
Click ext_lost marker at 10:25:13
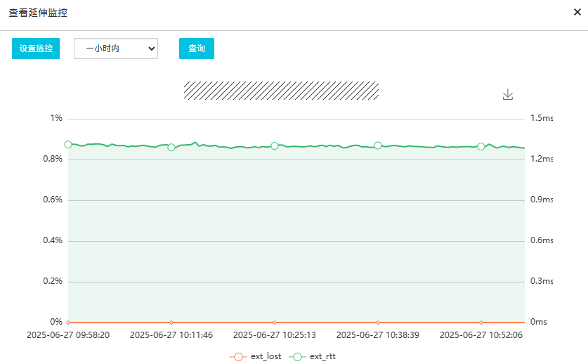pos(275,323)
